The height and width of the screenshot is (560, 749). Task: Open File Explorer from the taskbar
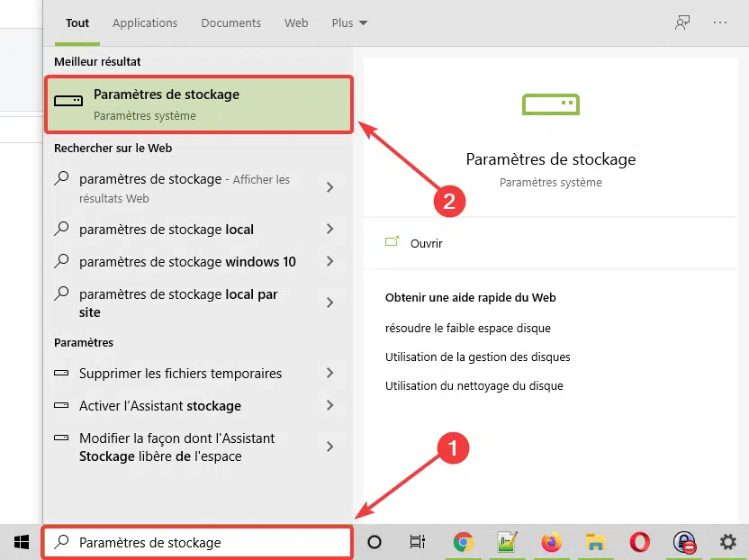(595, 542)
